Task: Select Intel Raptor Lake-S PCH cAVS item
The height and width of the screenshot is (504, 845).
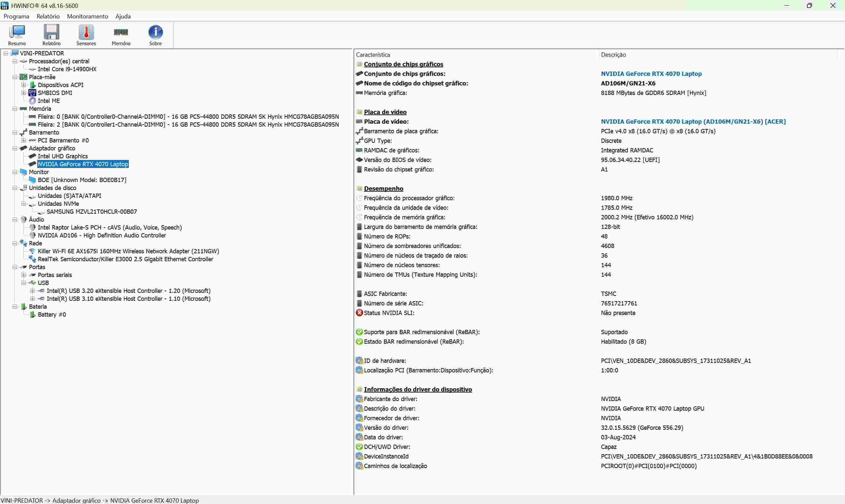Action: click(110, 227)
